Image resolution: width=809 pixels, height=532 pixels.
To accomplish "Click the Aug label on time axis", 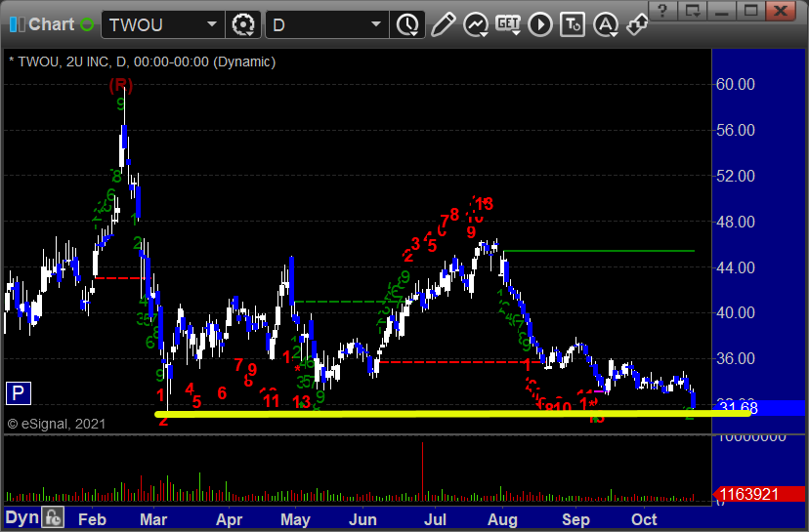I will [x=502, y=519].
